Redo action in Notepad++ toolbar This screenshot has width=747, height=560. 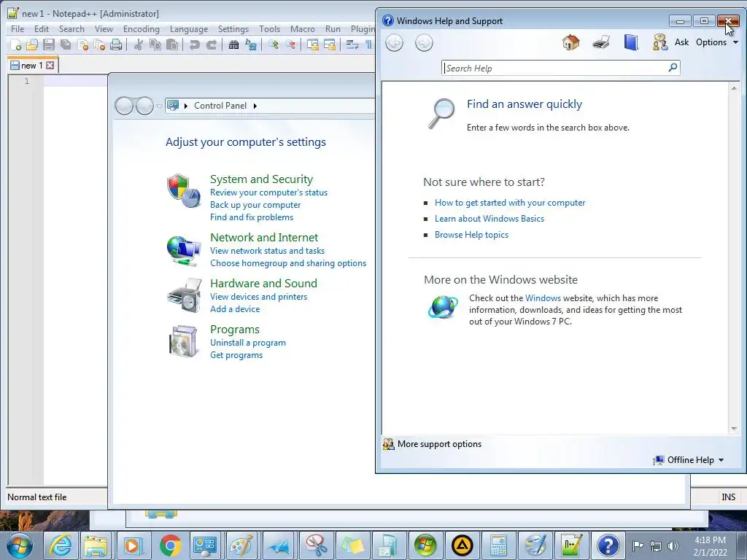pyautogui.click(x=211, y=44)
